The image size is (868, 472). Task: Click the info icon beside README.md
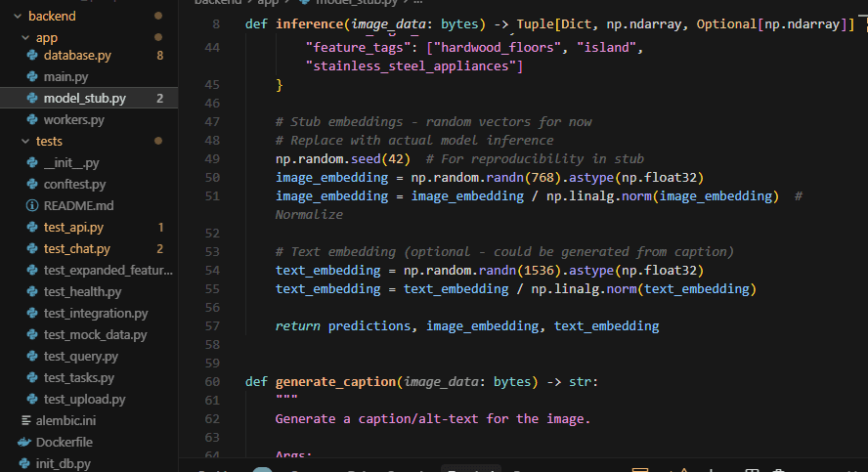click(x=32, y=206)
